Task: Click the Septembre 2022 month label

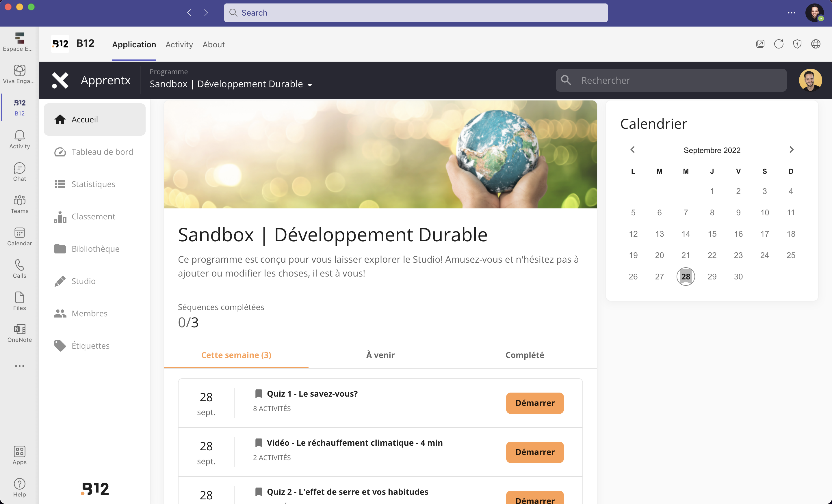Action: click(712, 150)
